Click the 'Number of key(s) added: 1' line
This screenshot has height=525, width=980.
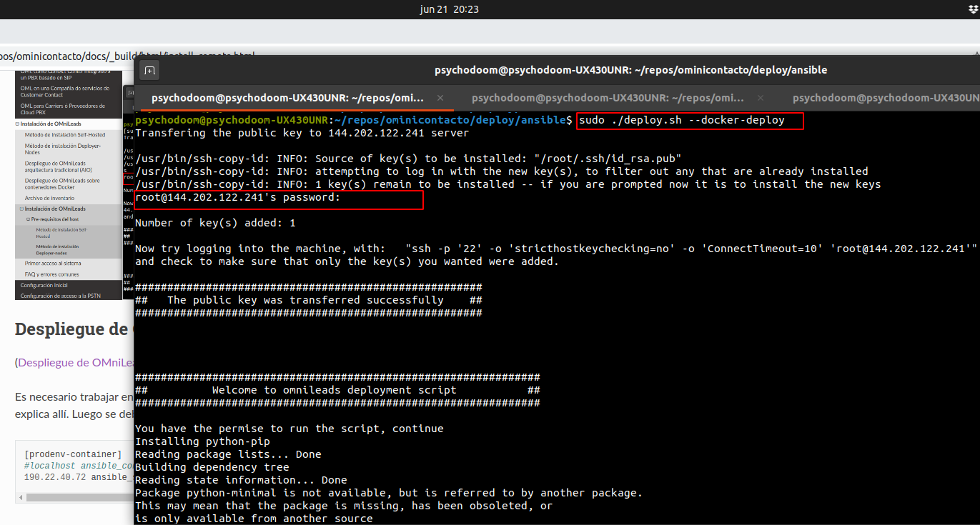coord(215,223)
